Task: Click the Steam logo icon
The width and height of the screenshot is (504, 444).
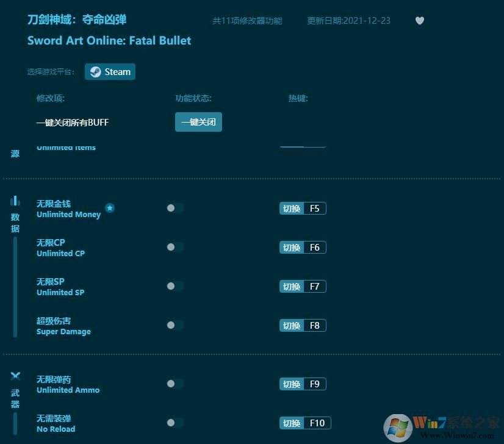Action: pyautogui.click(x=95, y=71)
